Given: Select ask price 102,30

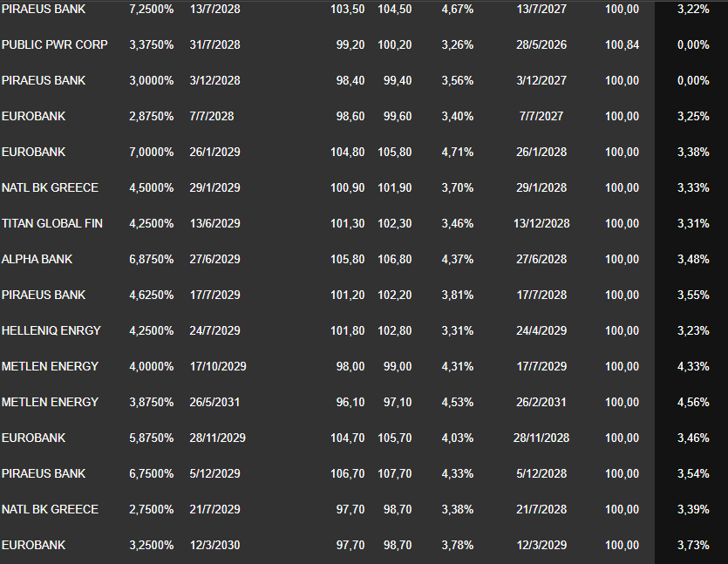Looking at the screenshot, I should click(395, 223).
